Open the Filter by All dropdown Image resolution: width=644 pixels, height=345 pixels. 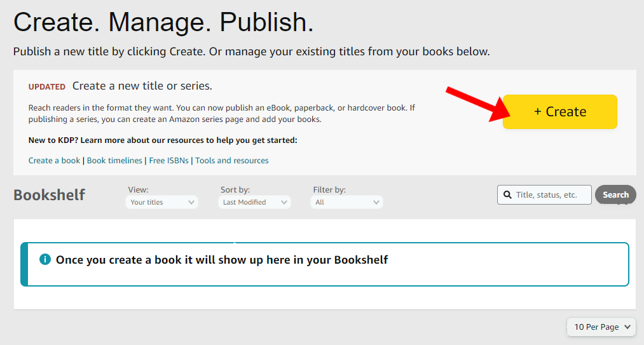pyautogui.click(x=346, y=202)
